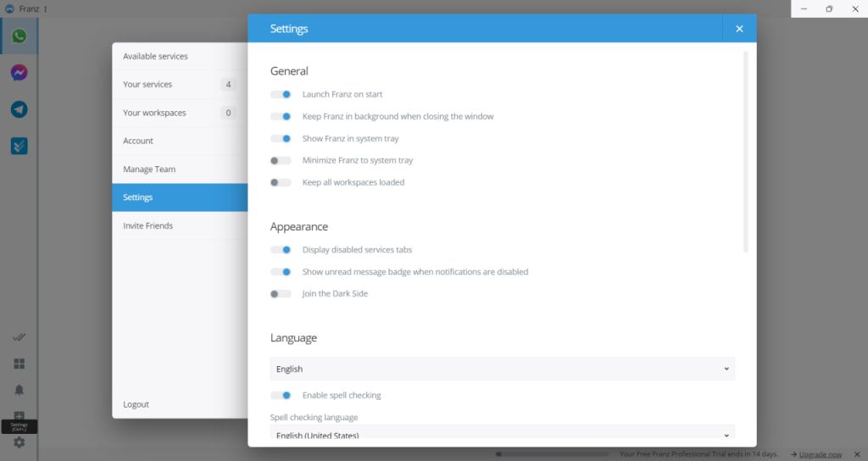Expand the English language dropdown
The width and height of the screenshot is (868, 461).
tap(502, 369)
